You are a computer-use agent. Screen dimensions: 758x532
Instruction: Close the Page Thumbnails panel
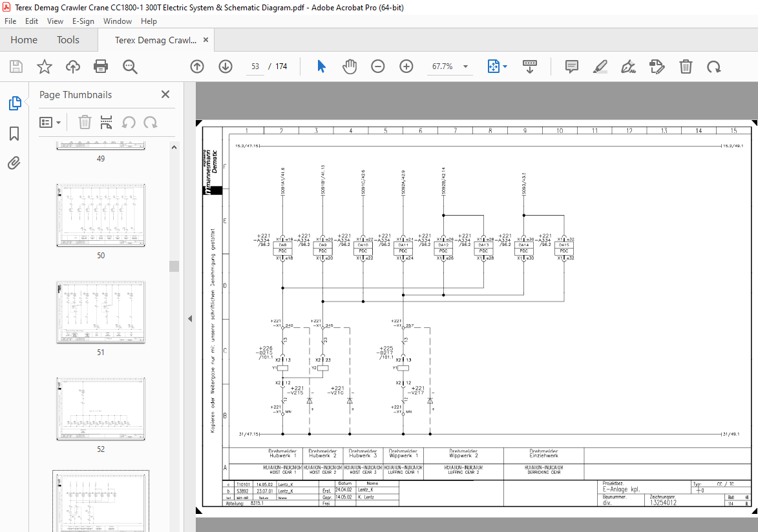click(x=165, y=94)
